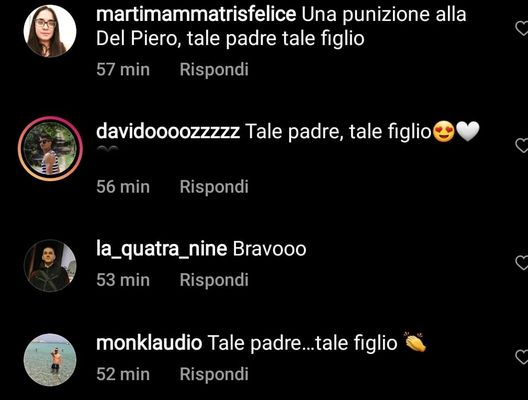Reply to la_quatra_nine's Bravooo comment
The height and width of the screenshot is (400, 528).
coord(214,280)
